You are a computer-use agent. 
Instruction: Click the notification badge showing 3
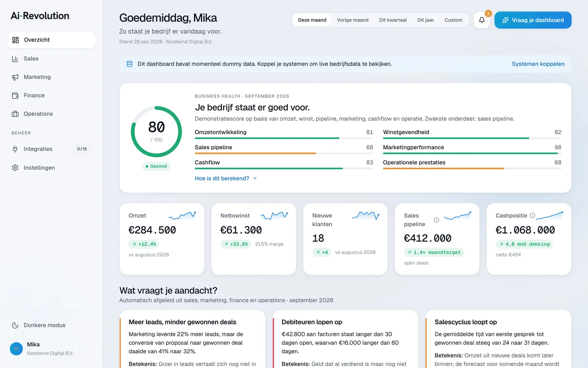(488, 13)
